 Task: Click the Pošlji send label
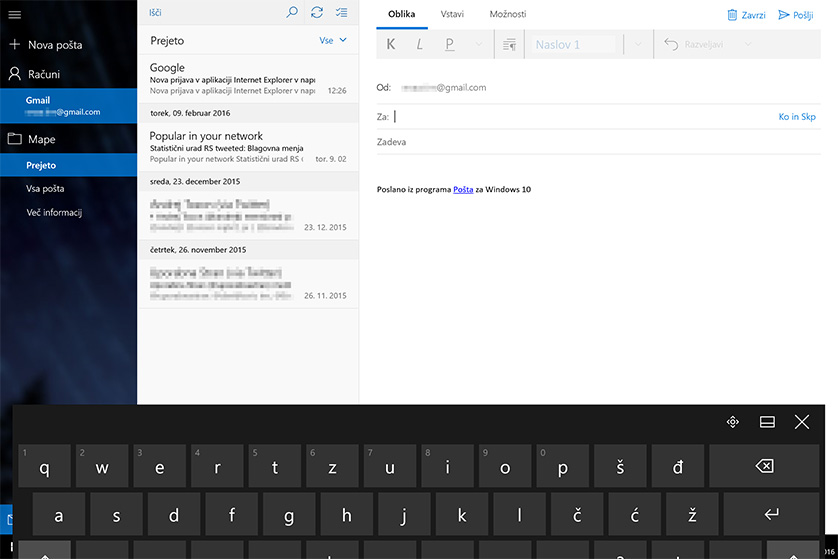pyautogui.click(x=803, y=15)
